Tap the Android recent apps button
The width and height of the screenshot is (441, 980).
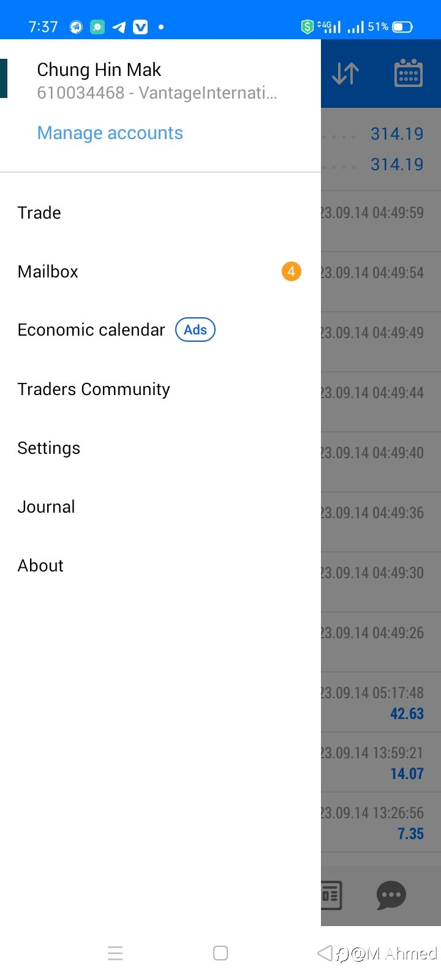pos(115,953)
